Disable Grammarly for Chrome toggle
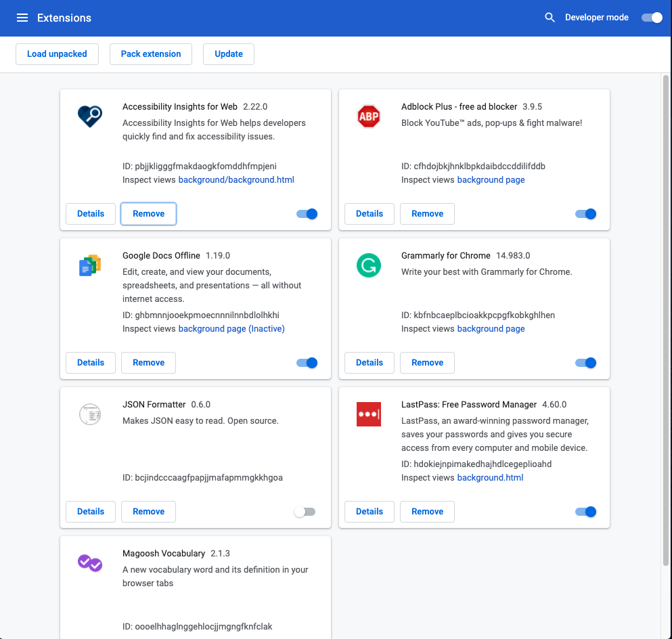 [x=586, y=363]
